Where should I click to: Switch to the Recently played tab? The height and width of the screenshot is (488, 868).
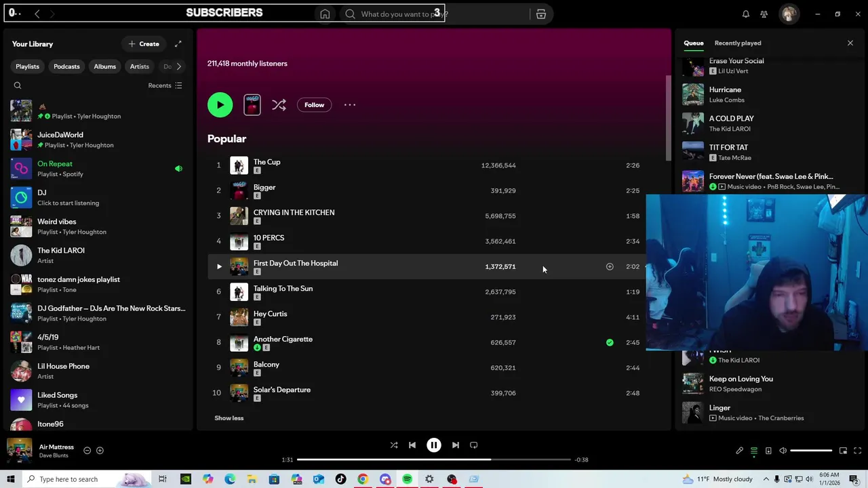(738, 43)
